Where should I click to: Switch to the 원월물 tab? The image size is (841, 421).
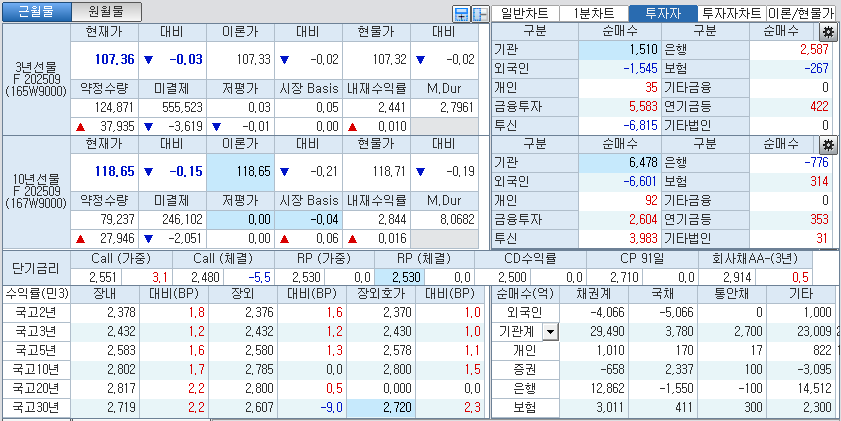pyautogui.click(x=106, y=11)
